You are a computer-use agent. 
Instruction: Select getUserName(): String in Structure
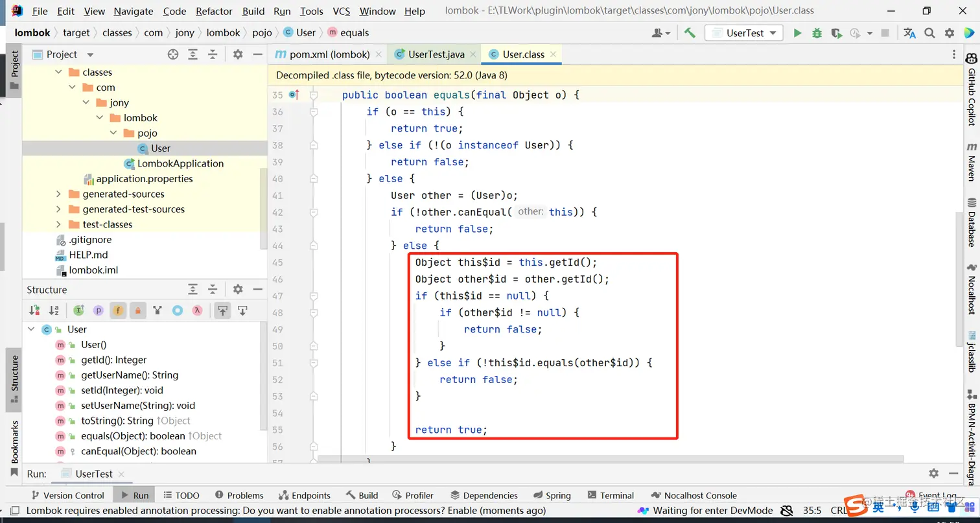click(130, 375)
